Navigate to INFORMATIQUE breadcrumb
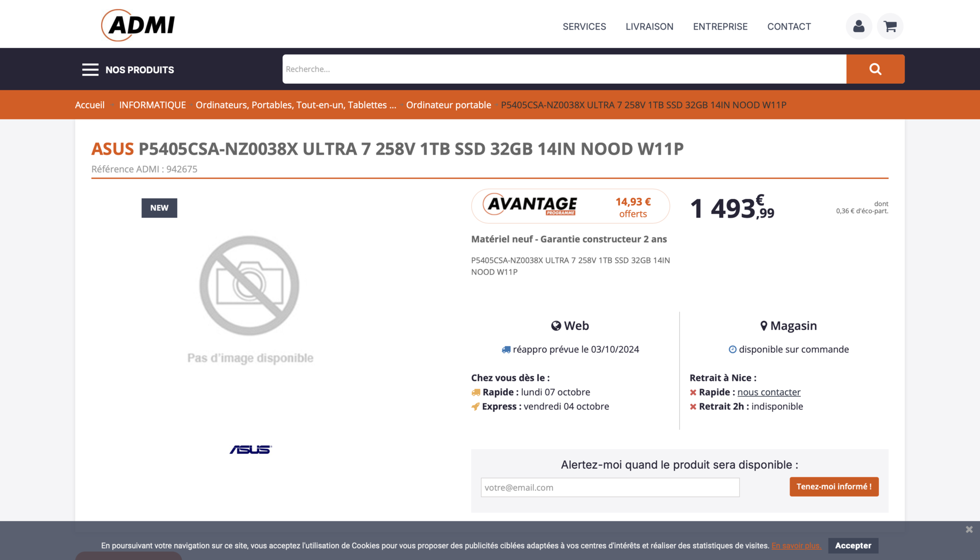 click(x=152, y=105)
